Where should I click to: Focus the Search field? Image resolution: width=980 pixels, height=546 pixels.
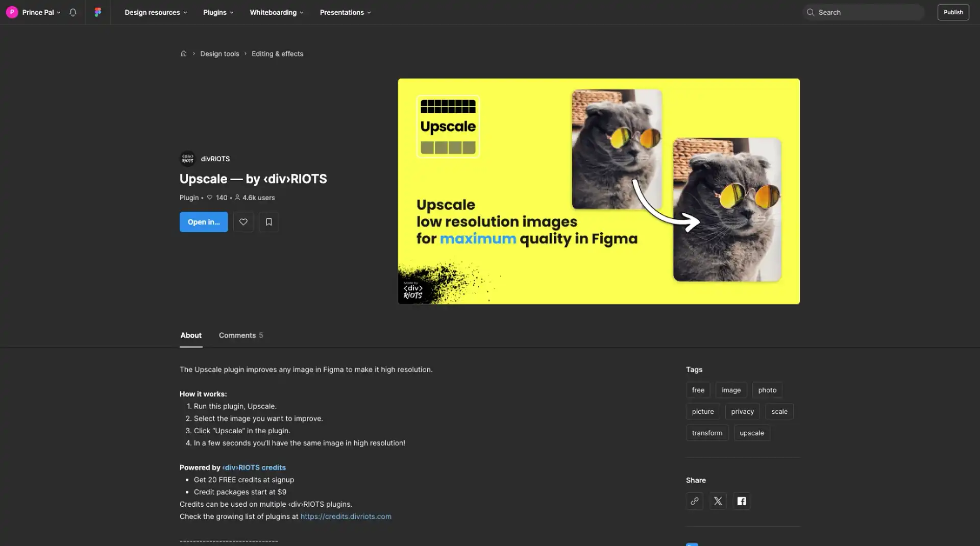pyautogui.click(x=864, y=12)
